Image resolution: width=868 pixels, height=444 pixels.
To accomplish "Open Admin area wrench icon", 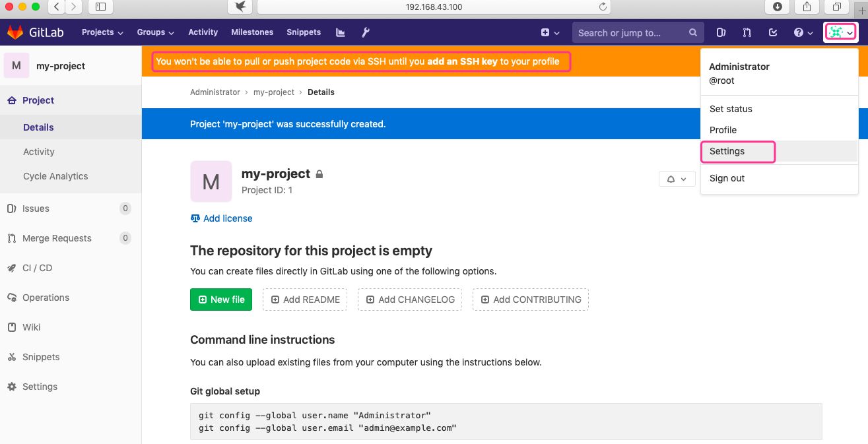I will [366, 32].
